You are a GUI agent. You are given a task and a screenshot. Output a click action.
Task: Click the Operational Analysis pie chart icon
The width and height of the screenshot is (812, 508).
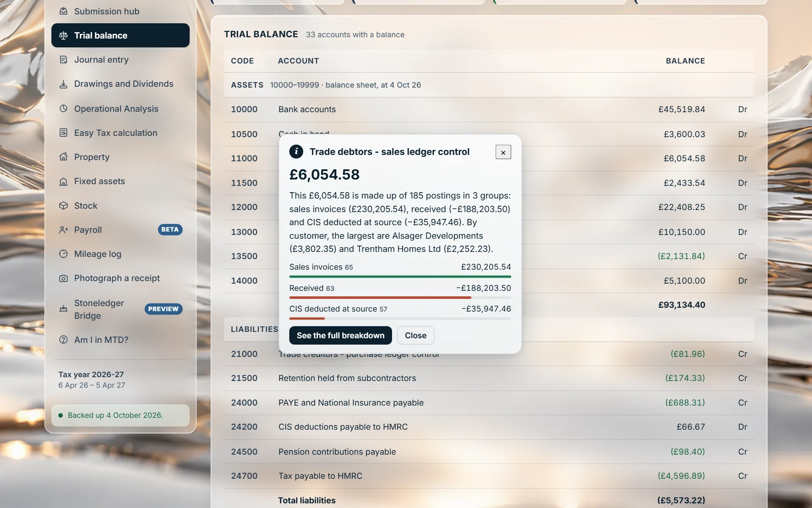pyautogui.click(x=63, y=108)
